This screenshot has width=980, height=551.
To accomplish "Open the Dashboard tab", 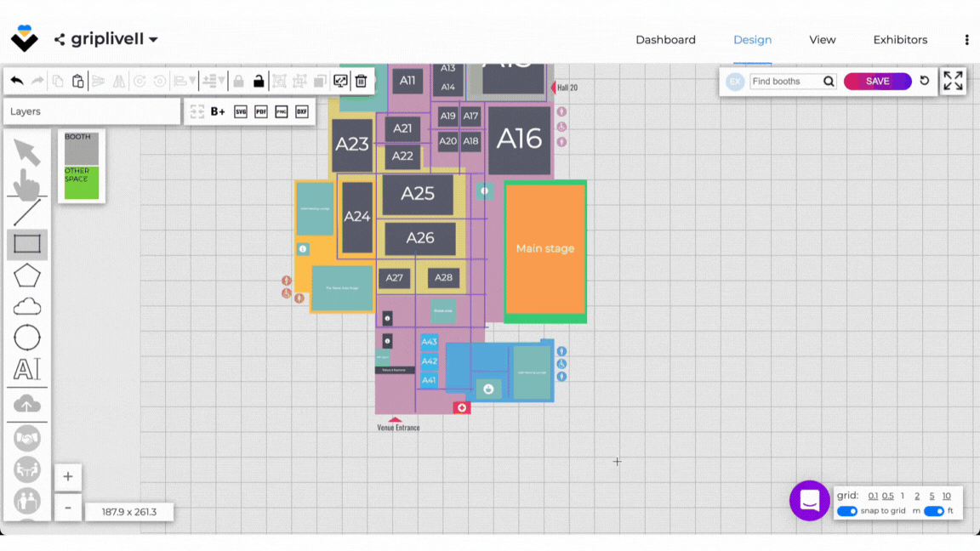I will coord(665,40).
